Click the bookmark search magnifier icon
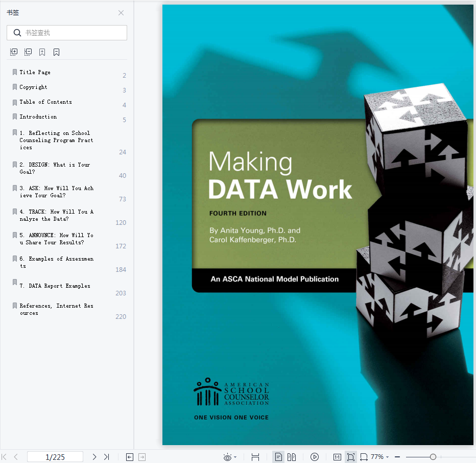The height and width of the screenshot is (463, 476). [x=17, y=33]
